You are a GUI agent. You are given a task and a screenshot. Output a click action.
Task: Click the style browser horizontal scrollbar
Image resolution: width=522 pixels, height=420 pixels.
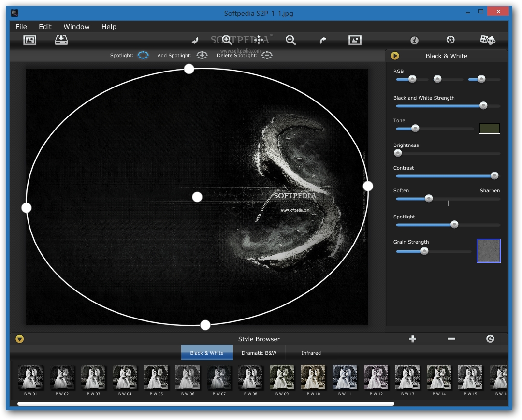coord(206,404)
